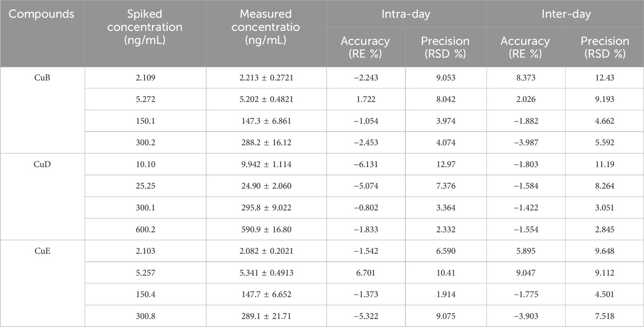Image resolution: width=644 pixels, height=327 pixels.
Task: Select the measured value 289.1 ± 21.71
Action: point(267,316)
